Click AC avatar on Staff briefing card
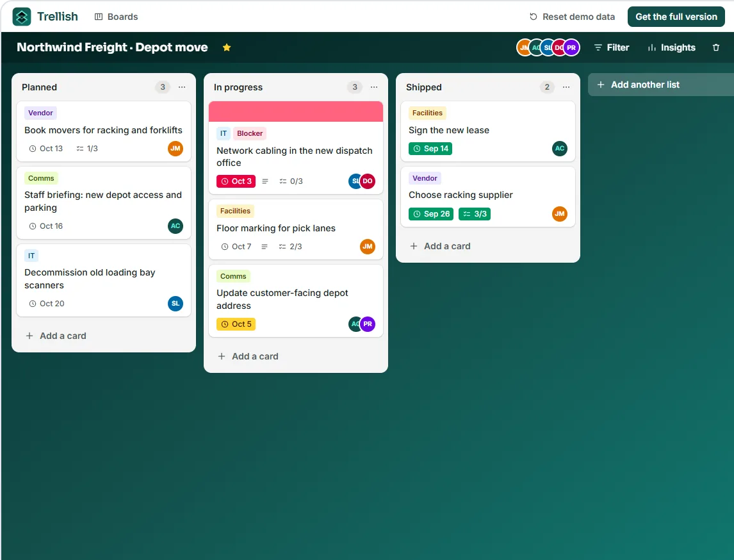The image size is (734, 560). [175, 226]
